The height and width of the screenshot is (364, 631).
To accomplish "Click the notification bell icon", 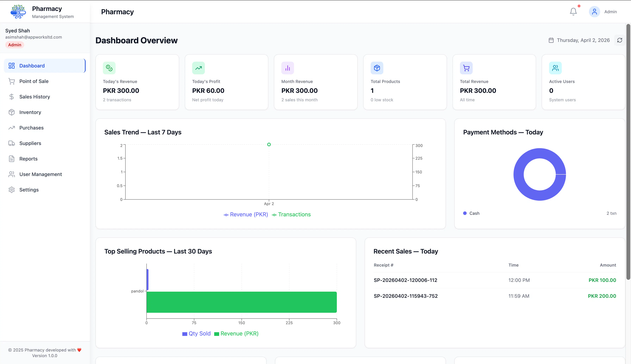I will click(573, 12).
